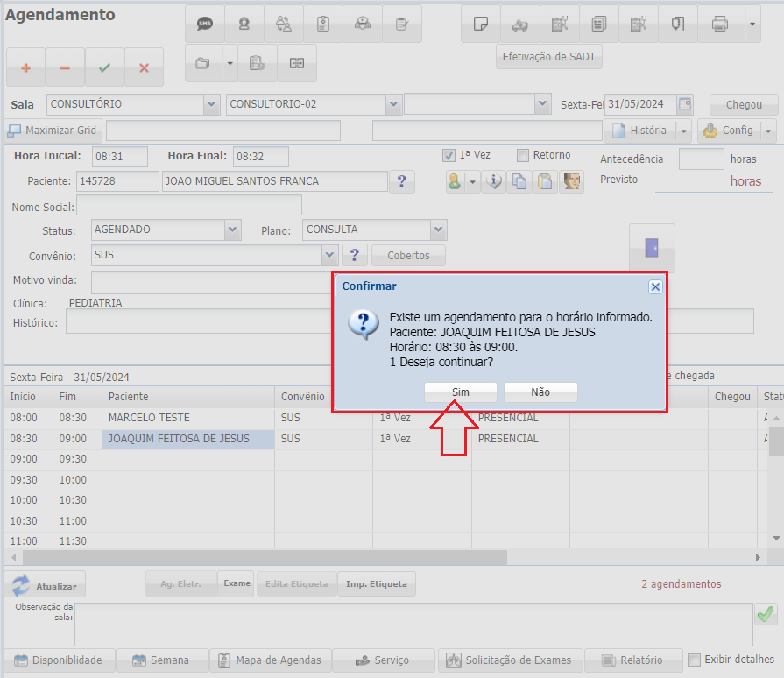Click the doctor/nurse toolbar icon

pyautogui.click(x=363, y=24)
